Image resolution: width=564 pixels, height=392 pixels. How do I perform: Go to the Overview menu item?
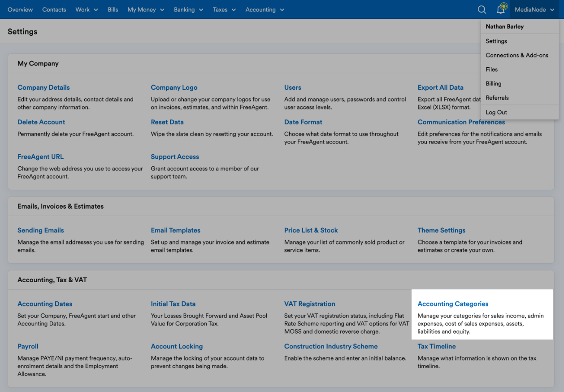click(20, 9)
